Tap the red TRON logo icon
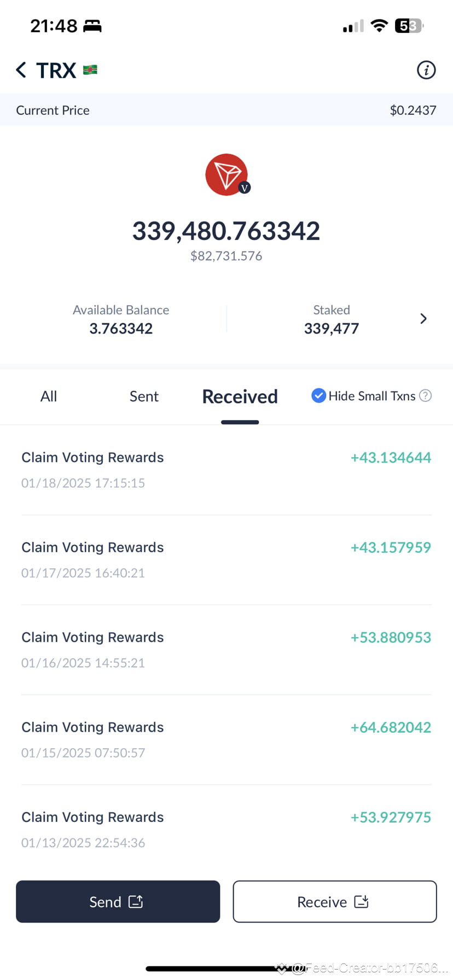This screenshot has height=980, width=453. coord(226,174)
